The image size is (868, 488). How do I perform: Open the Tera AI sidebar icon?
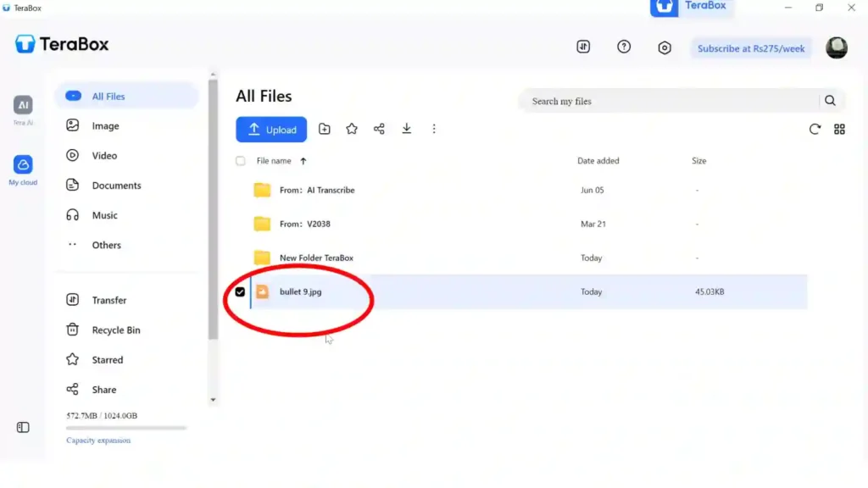pos(23,105)
